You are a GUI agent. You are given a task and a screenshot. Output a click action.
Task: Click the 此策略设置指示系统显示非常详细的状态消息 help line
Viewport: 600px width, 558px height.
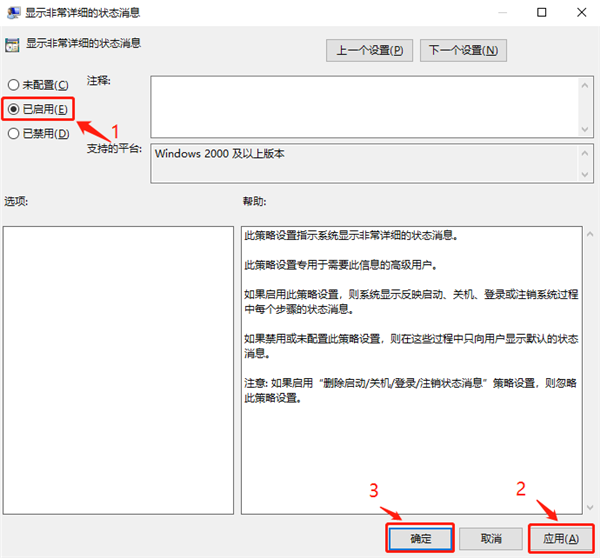[x=351, y=235]
